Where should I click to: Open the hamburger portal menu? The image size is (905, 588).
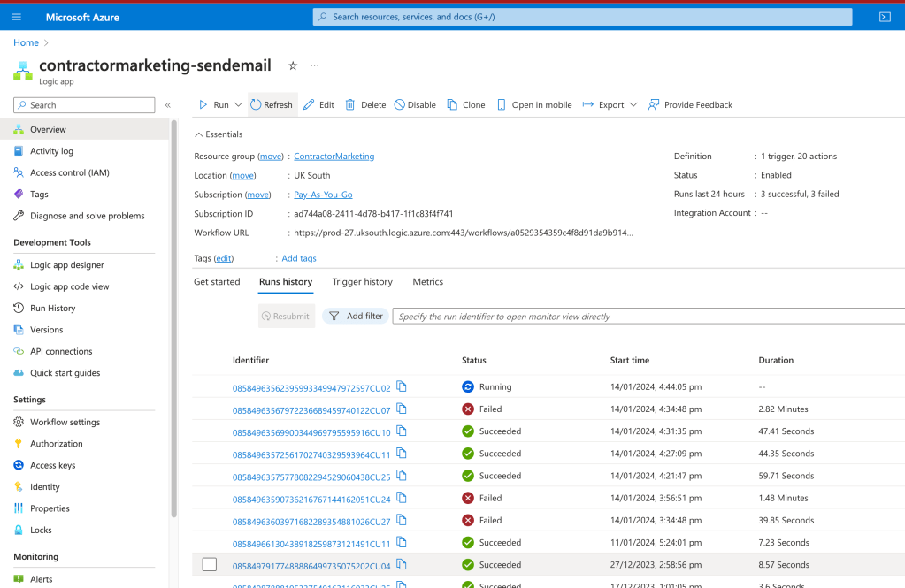[16, 17]
